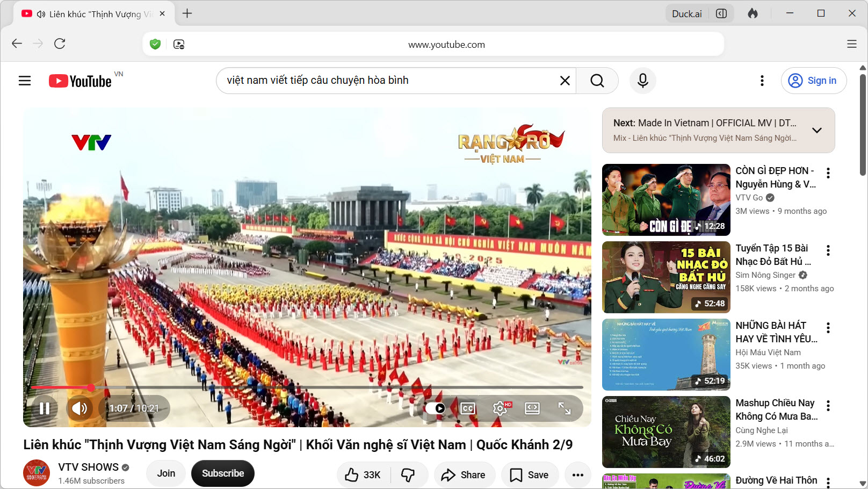Open the VTV SHOWS channel avatar
868x489 pixels.
(x=37, y=473)
